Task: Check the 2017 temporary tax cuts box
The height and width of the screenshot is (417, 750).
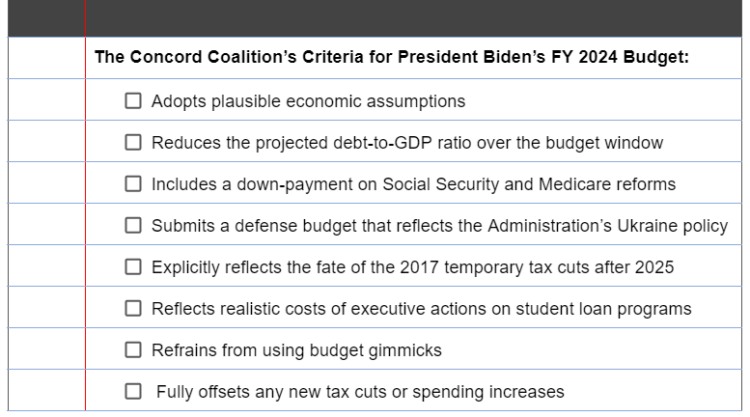Action: (133, 267)
